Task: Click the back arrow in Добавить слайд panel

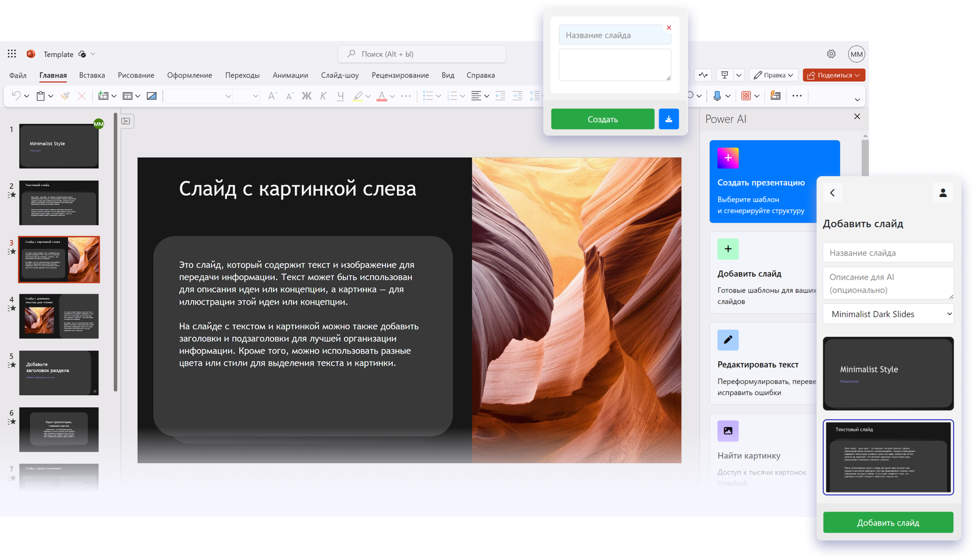Action: tap(832, 193)
